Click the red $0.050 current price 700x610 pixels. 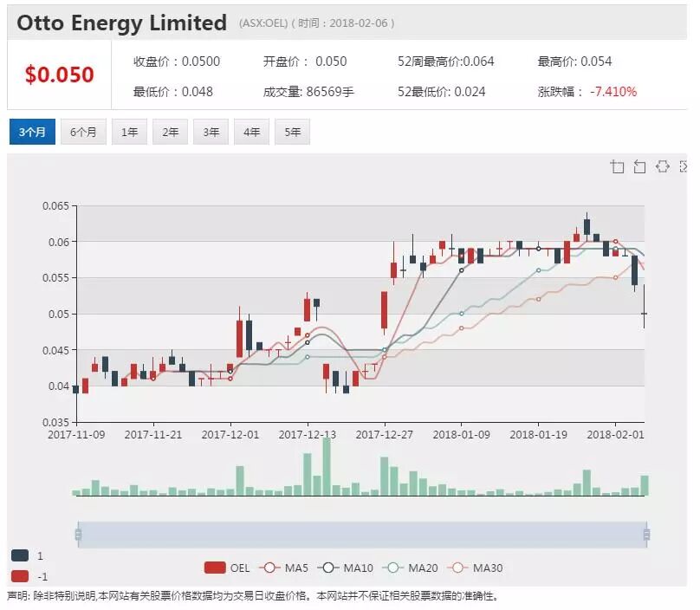tap(60, 75)
